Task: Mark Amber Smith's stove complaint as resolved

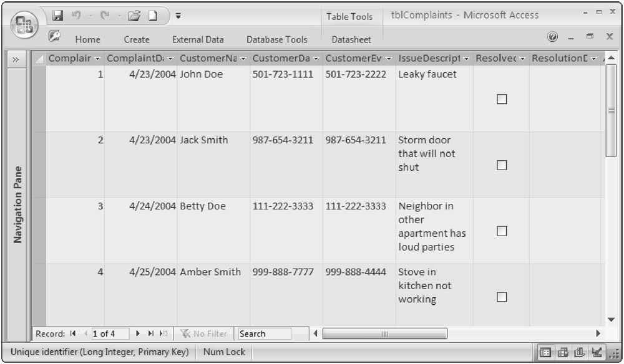Action: pos(501,297)
